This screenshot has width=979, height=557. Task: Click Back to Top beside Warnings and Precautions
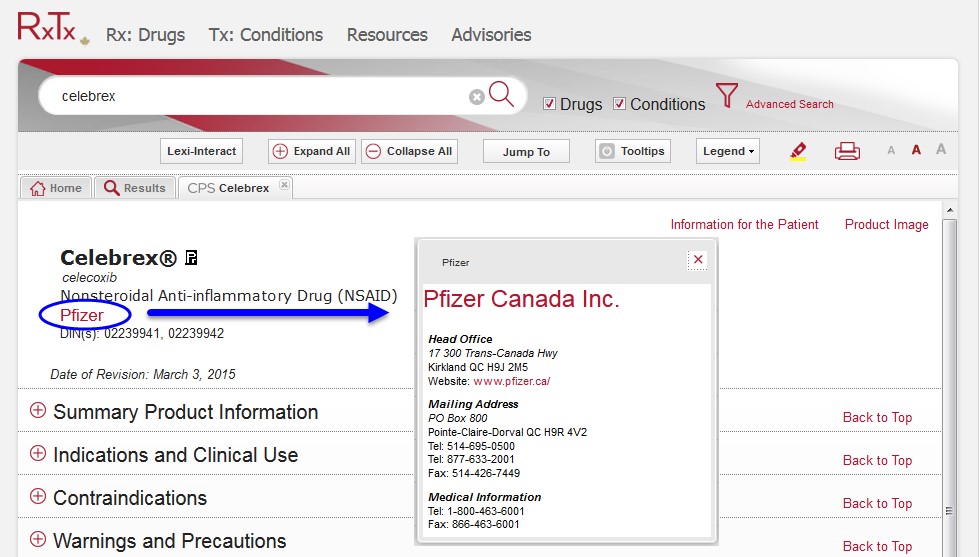877,547
